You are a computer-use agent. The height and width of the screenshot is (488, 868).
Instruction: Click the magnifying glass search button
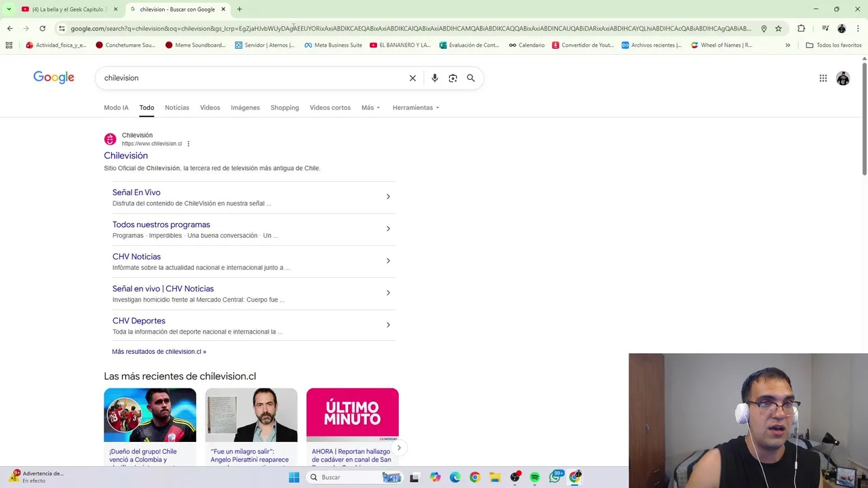click(471, 78)
